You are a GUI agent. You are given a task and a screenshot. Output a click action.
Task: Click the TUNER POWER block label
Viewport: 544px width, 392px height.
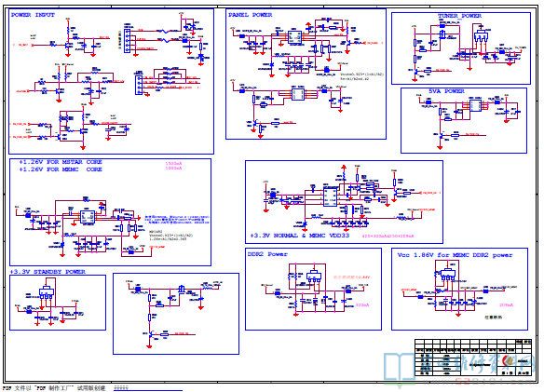tap(459, 16)
